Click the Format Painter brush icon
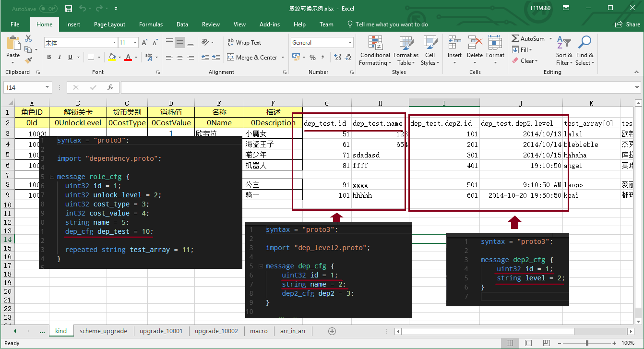This screenshot has width=644, height=349. (29, 60)
